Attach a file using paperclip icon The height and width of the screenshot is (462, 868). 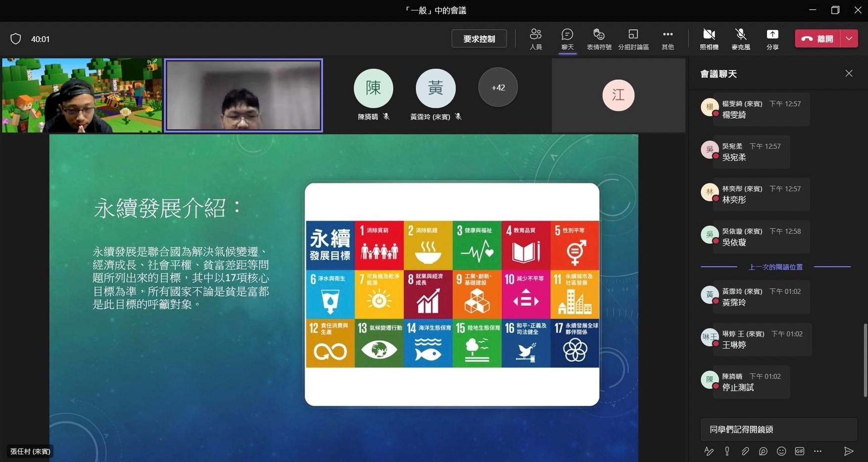pyautogui.click(x=745, y=451)
